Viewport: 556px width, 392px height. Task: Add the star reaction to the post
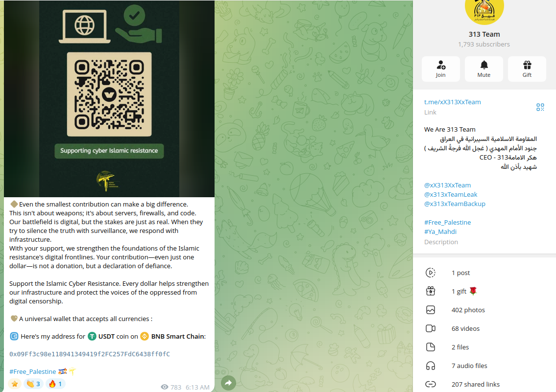(15, 384)
